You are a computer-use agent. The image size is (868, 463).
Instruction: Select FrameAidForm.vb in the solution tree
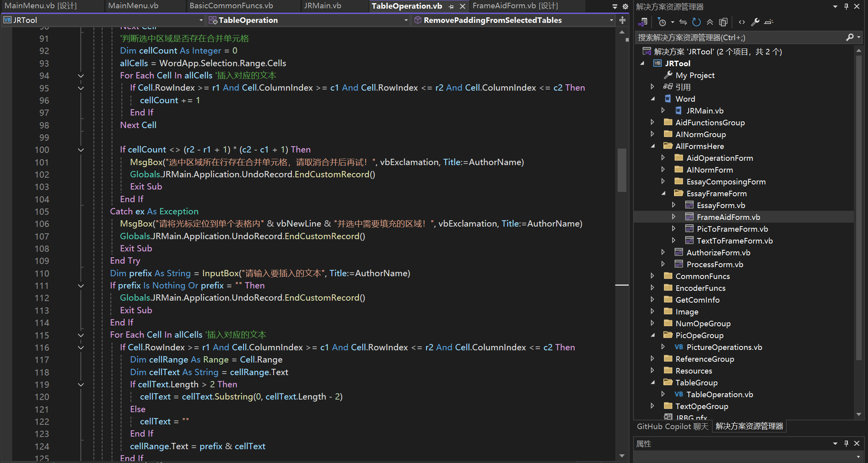tap(728, 217)
